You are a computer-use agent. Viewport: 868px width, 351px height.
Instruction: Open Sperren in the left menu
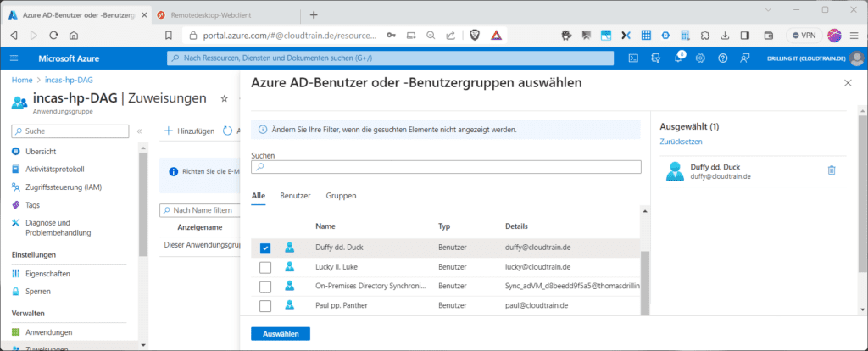coord(38,291)
